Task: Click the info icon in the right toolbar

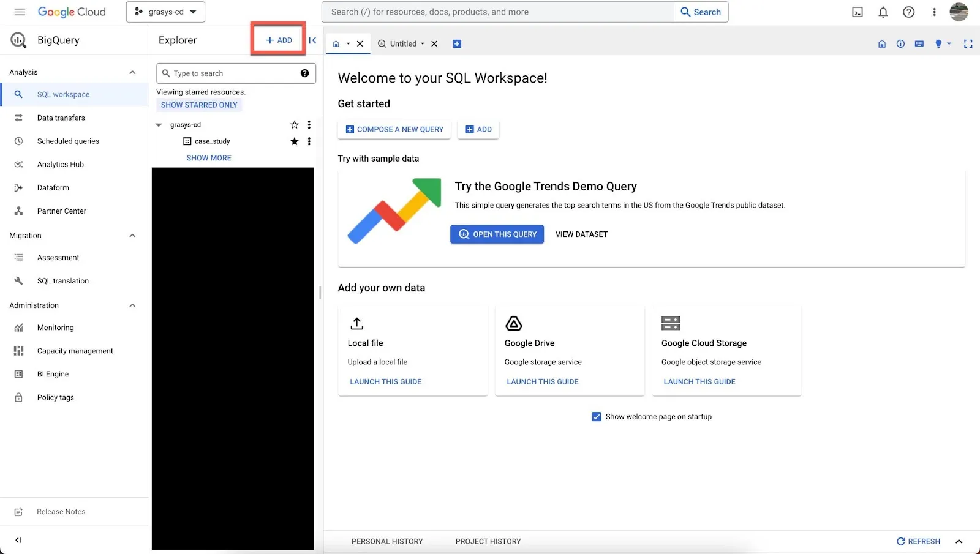Action: pos(900,44)
